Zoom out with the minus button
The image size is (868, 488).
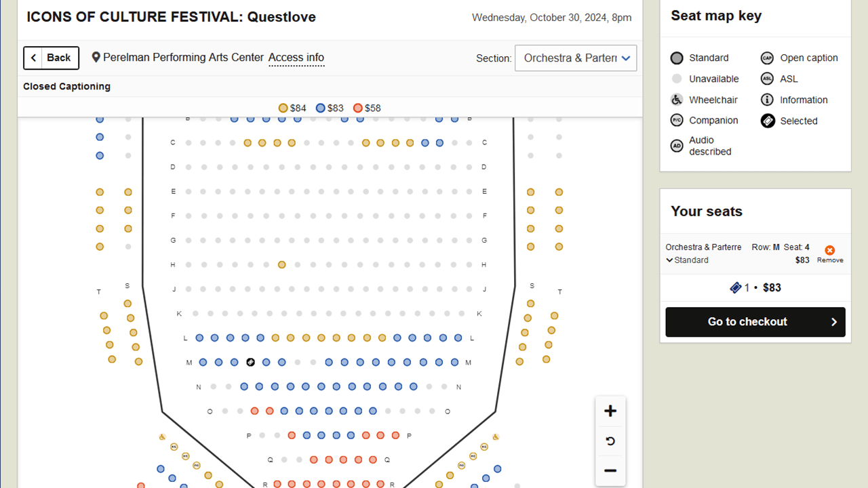610,471
